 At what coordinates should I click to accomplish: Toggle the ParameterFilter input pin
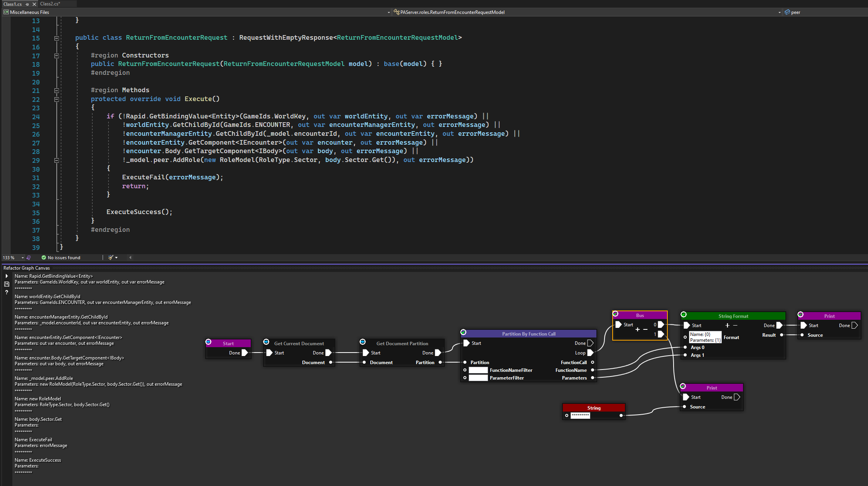coord(465,378)
